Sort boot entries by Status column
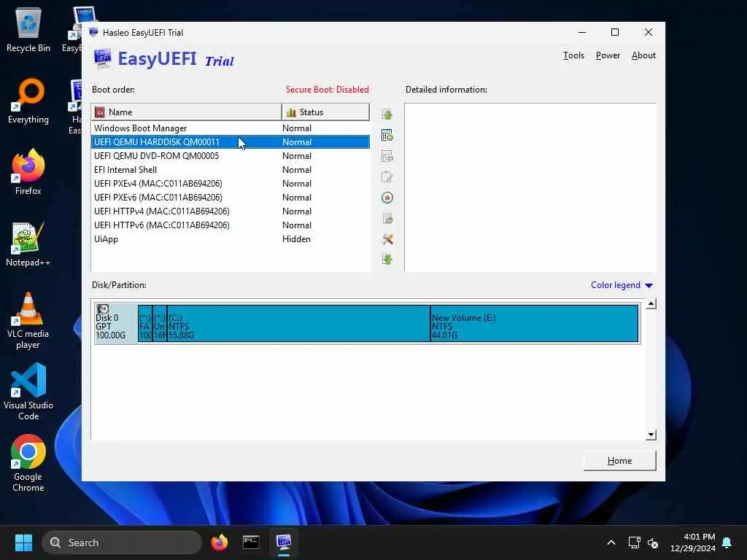The width and height of the screenshot is (747, 560). 325,112
